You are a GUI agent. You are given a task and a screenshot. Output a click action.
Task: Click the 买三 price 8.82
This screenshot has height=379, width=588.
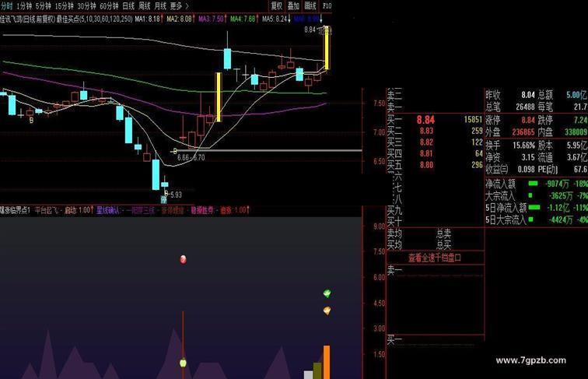click(426, 142)
